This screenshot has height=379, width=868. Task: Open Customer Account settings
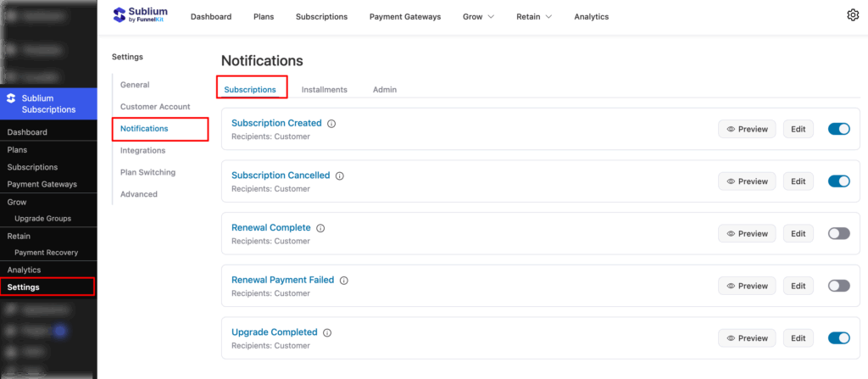(155, 106)
